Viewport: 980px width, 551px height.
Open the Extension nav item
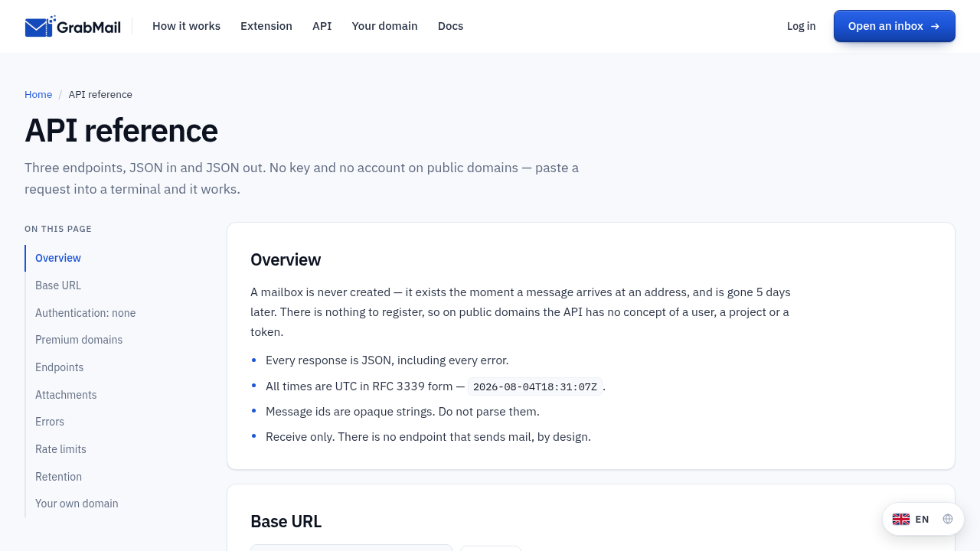coord(266,26)
